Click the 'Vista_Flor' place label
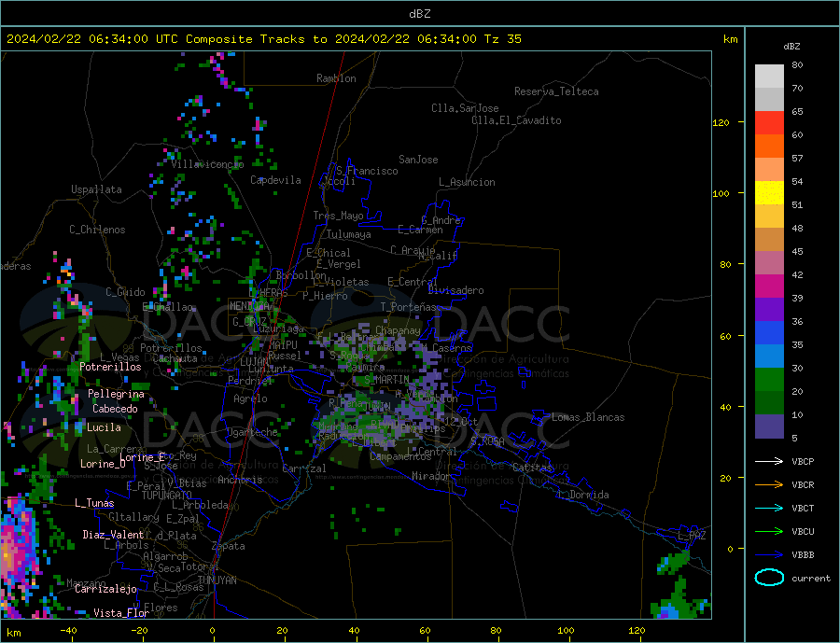The width and height of the screenshot is (840, 643). [x=121, y=613]
